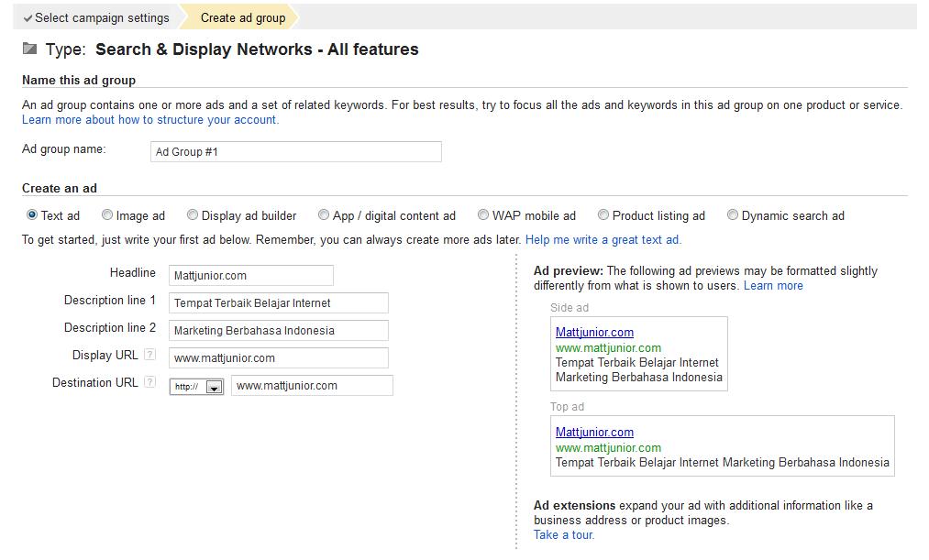Focus the Description line 2 field
The width and height of the screenshot is (929, 560).
click(279, 330)
